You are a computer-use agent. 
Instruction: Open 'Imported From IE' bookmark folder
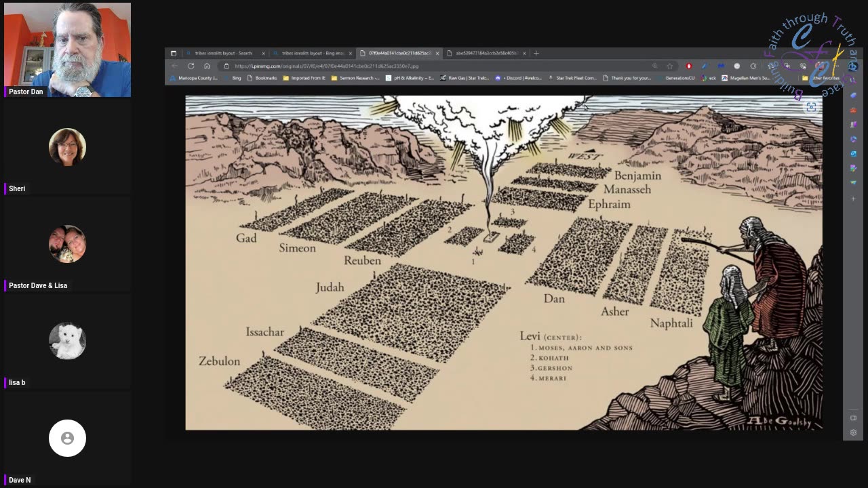[x=304, y=78]
